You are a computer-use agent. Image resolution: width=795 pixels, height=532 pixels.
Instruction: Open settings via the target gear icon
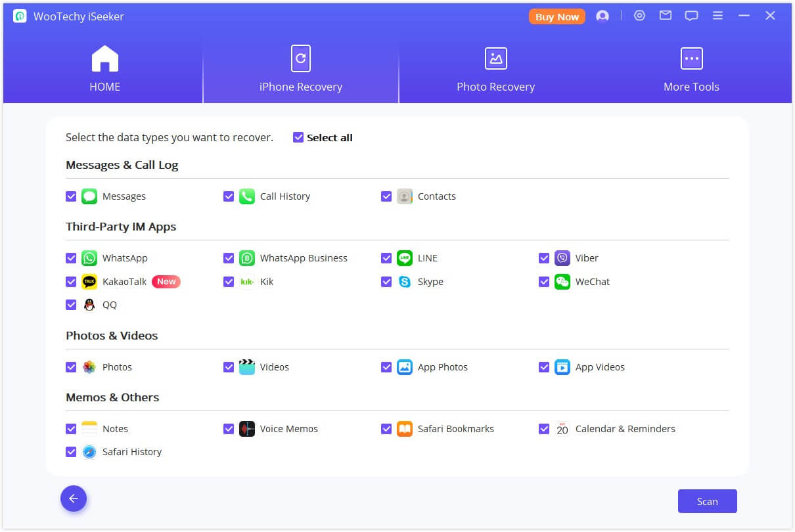coord(639,16)
